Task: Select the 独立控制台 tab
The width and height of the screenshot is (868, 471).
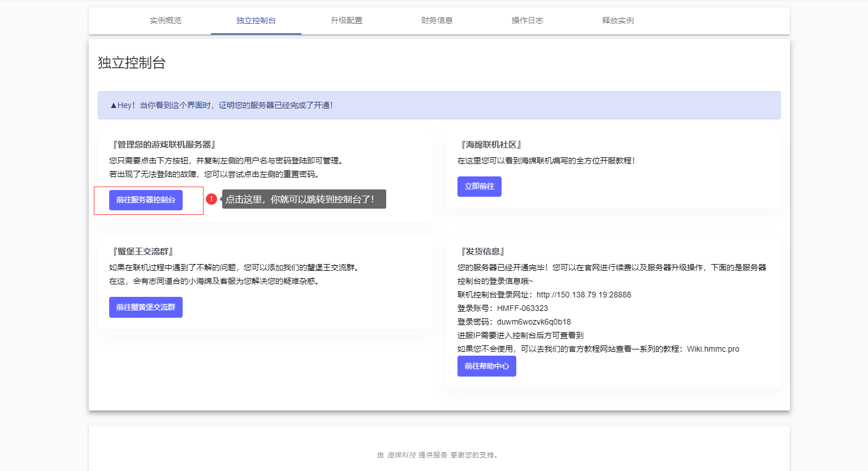Action: (256, 20)
